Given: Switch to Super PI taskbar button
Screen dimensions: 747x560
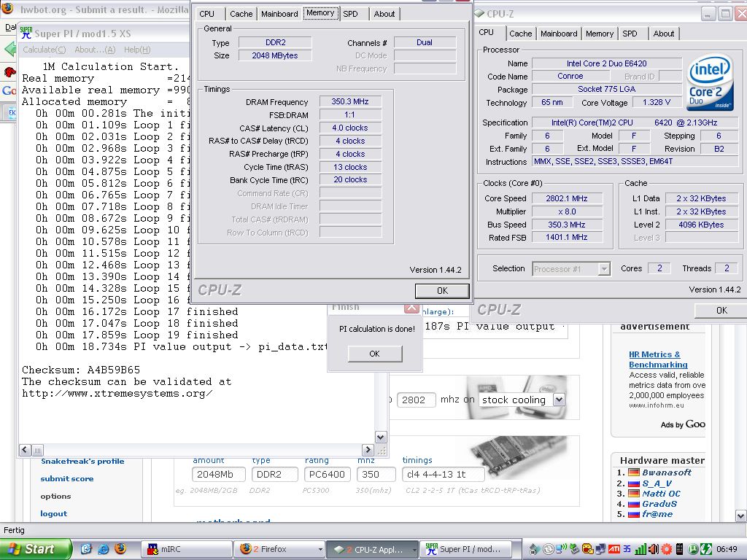Looking at the screenshot, I should pyautogui.click(x=465, y=549).
